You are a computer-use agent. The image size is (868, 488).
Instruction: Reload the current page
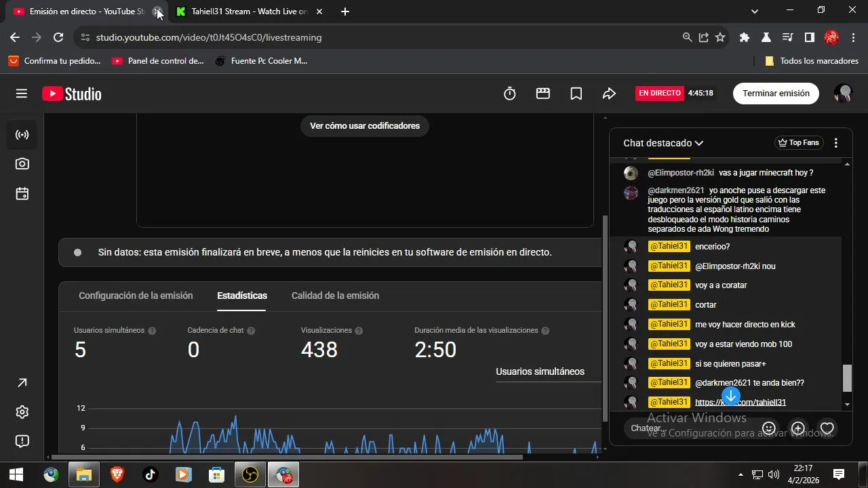(x=58, y=37)
